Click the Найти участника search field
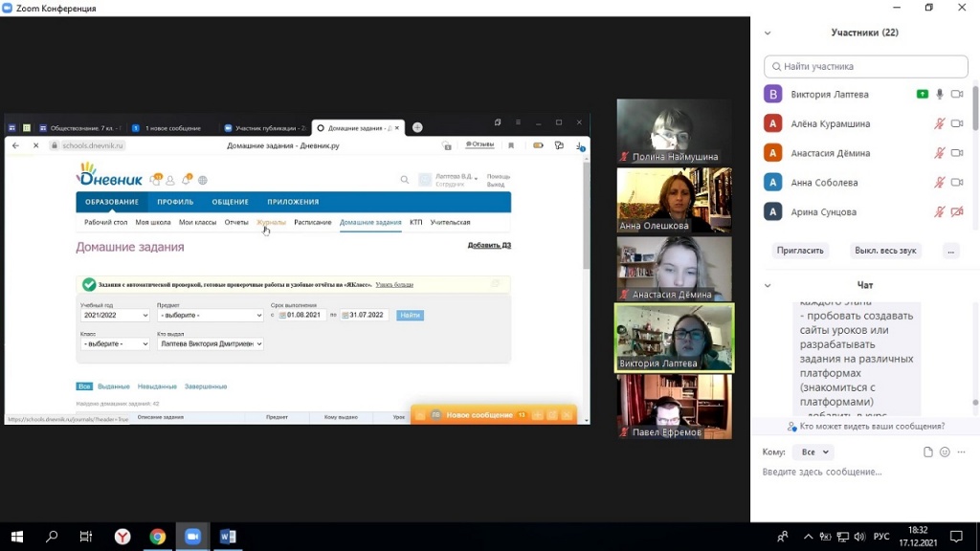Viewport: 980px width, 551px height. click(x=866, y=67)
